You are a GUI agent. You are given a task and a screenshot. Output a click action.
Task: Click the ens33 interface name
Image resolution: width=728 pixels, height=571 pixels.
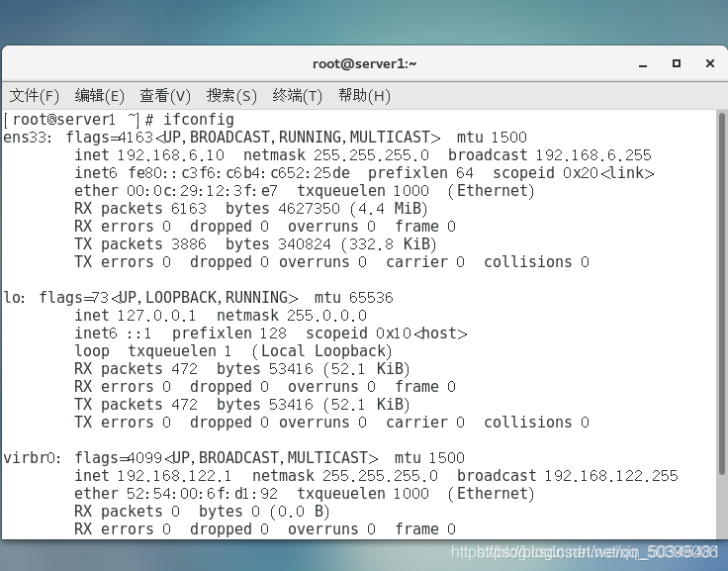click(x=24, y=138)
